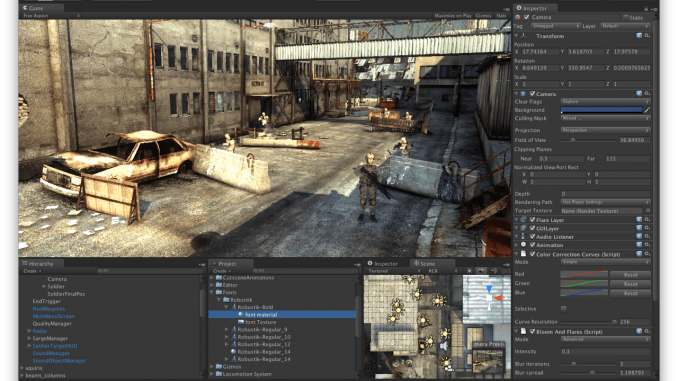678x381 pixels.
Task: Toggle the Static checkbox
Action: (x=626, y=17)
